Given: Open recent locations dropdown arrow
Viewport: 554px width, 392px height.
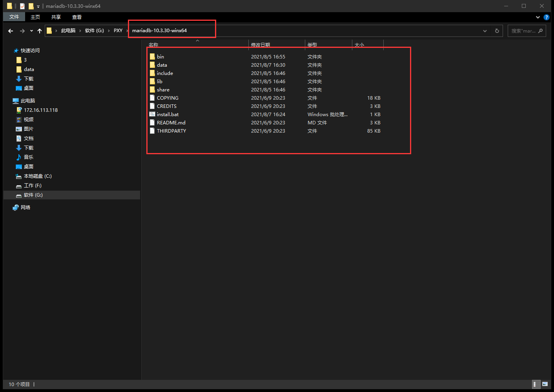Looking at the screenshot, I should click(31, 31).
